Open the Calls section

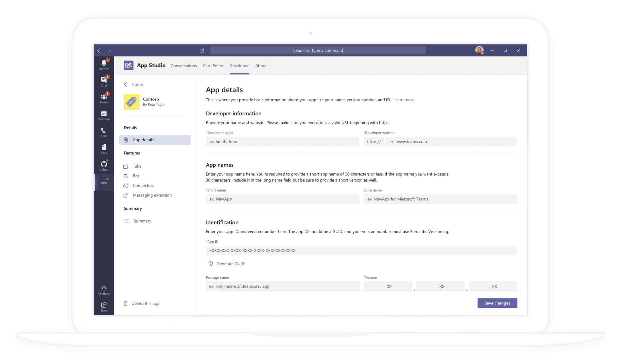104,132
